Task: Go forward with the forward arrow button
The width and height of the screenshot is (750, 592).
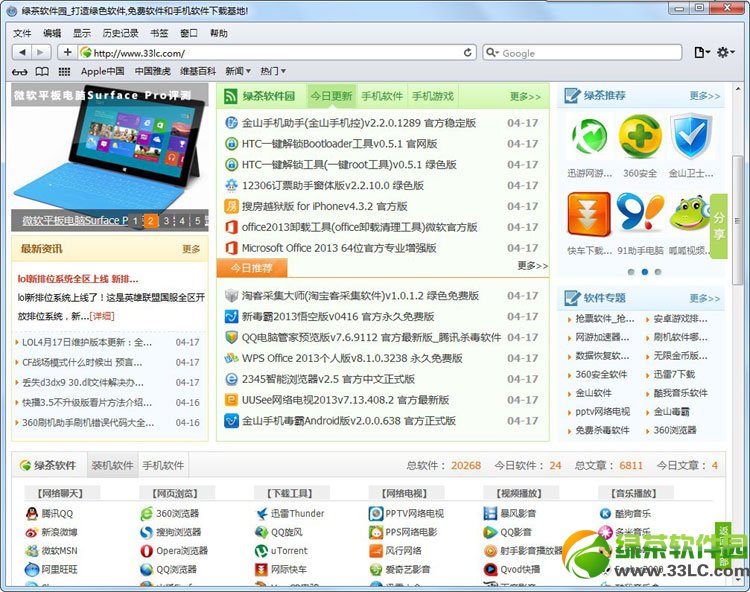Action: tap(41, 52)
